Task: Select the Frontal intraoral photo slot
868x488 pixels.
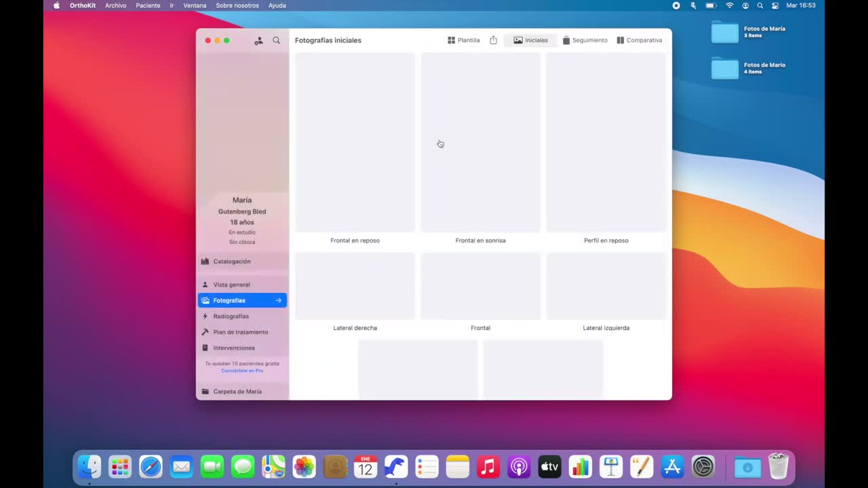Action: [x=480, y=286]
